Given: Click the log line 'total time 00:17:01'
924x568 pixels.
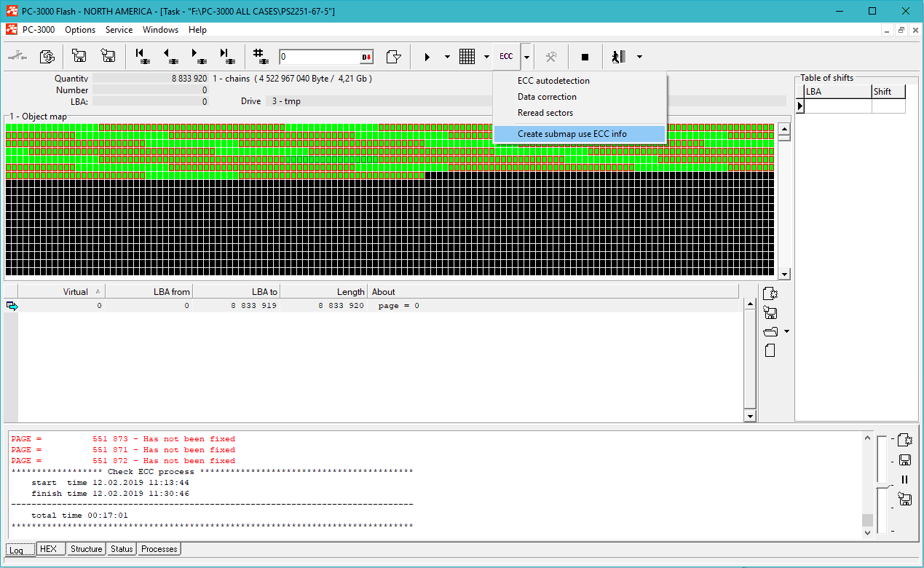Looking at the screenshot, I should (79, 516).
